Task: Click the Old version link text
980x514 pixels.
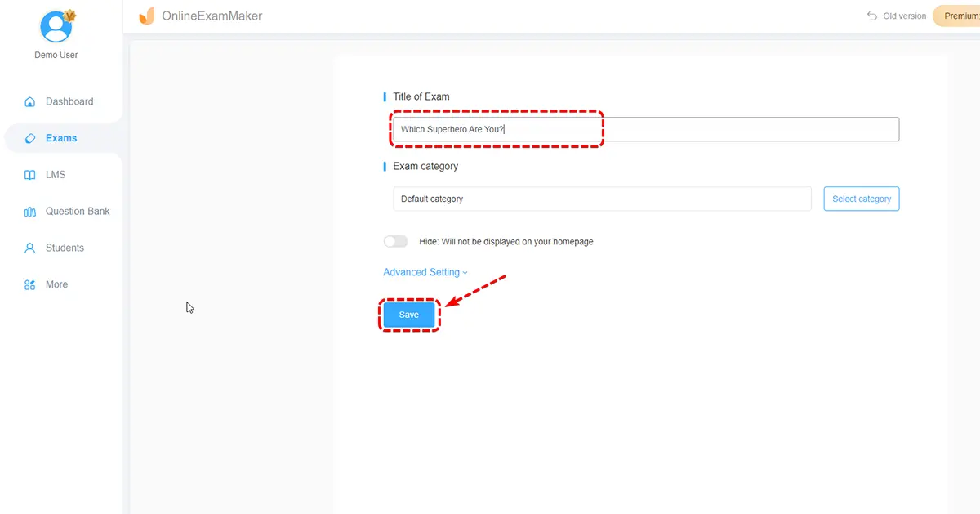Action: (905, 16)
